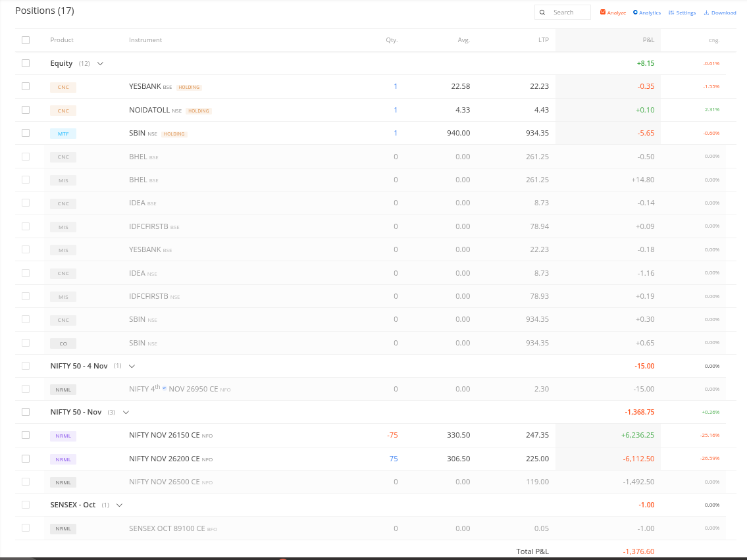Check the Equity group checkbox
This screenshot has height=560, width=747.
click(26, 63)
